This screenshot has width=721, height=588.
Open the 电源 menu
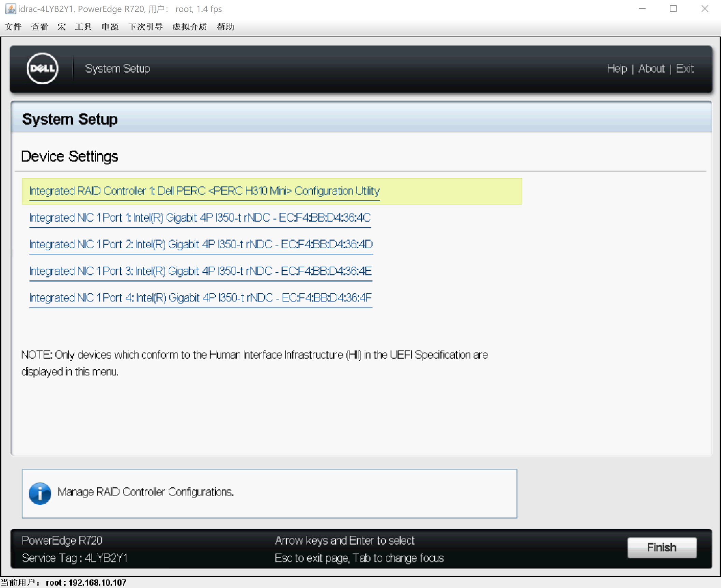point(110,27)
